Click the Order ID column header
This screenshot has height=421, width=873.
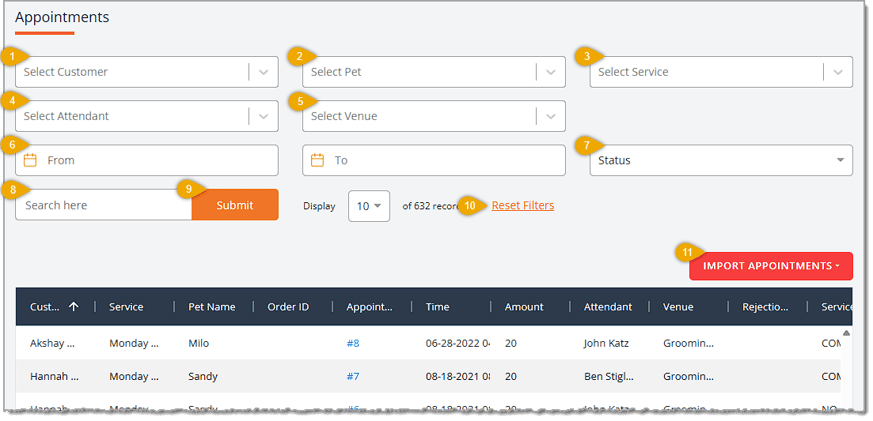point(288,307)
